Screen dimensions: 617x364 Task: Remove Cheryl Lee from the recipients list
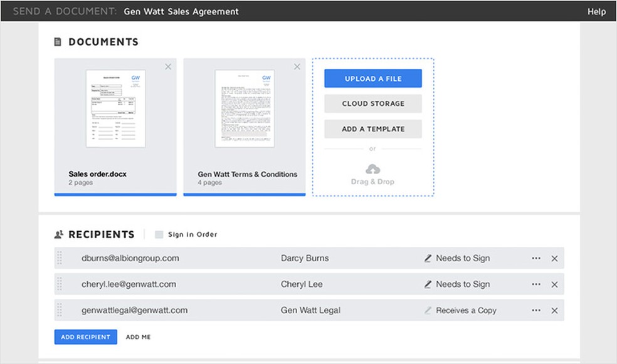(555, 284)
